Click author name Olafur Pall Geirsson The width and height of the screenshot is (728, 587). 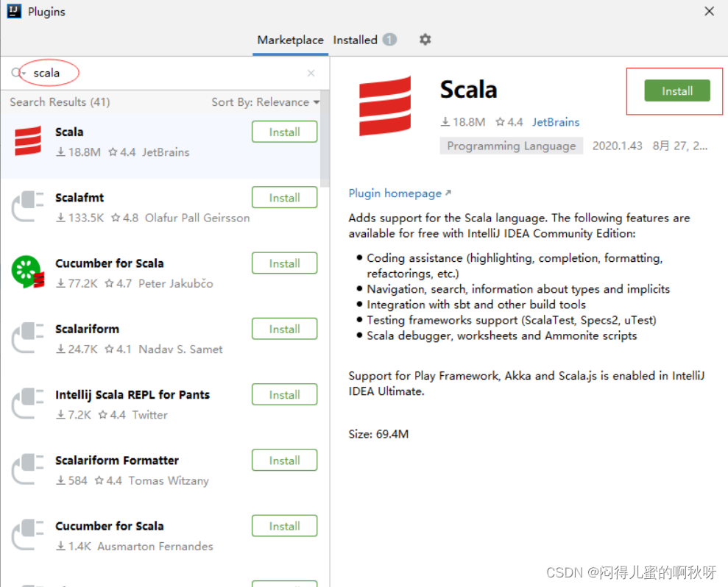pyautogui.click(x=197, y=218)
